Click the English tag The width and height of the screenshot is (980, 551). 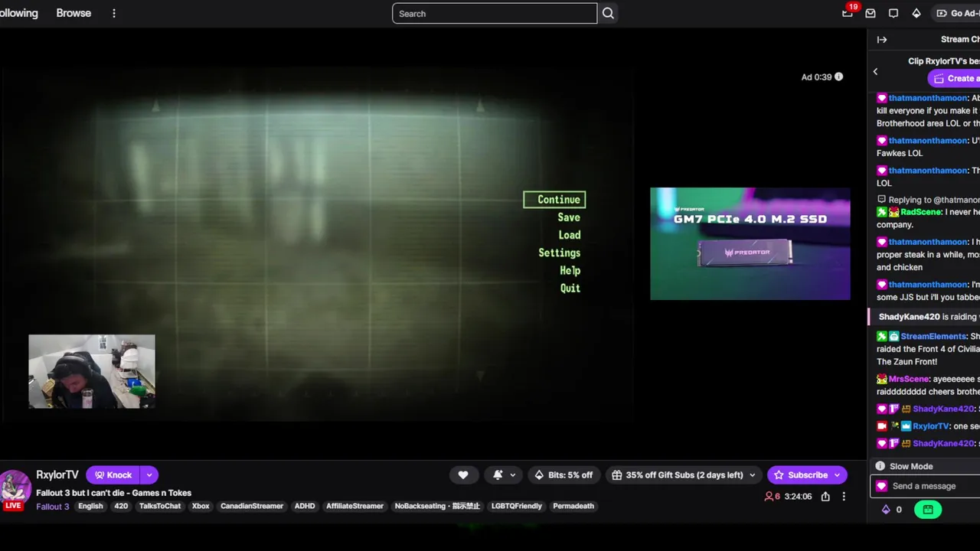[90, 506]
